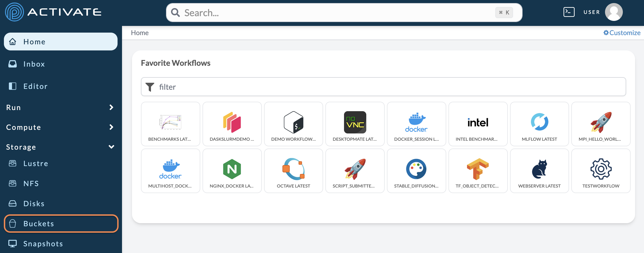Click the 'OCTAVE LATEST' label
This screenshot has width=644, height=253.
click(293, 186)
